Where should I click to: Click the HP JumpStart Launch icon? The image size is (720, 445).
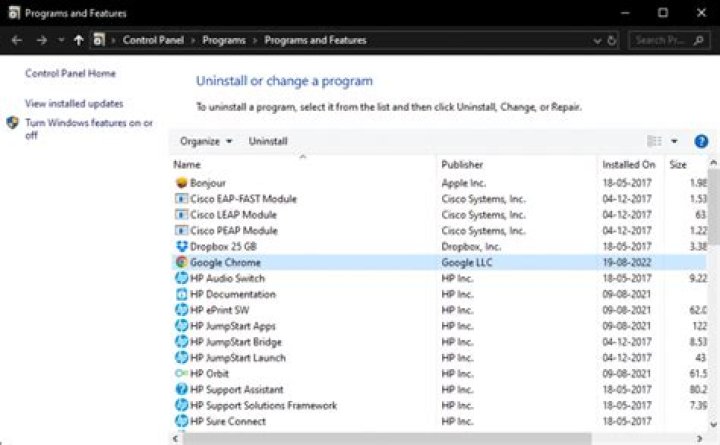pyautogui.click(x=181, y=358)
